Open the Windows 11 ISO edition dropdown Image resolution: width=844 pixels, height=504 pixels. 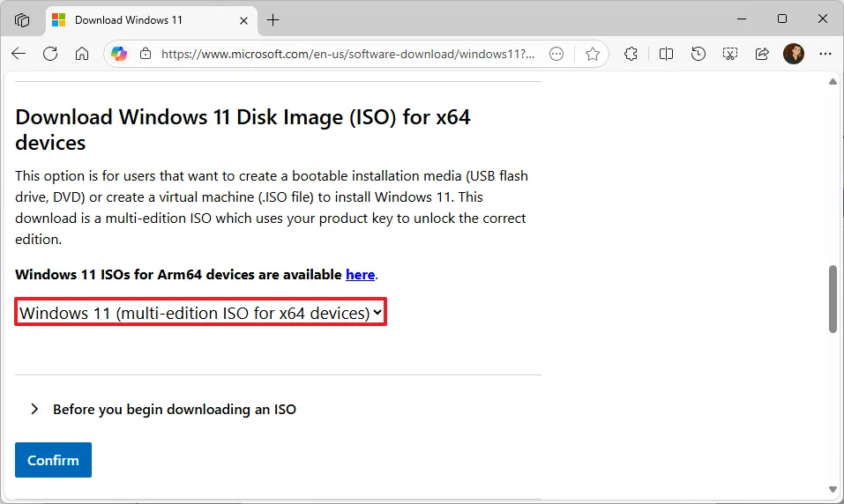[x=201, y=312]
